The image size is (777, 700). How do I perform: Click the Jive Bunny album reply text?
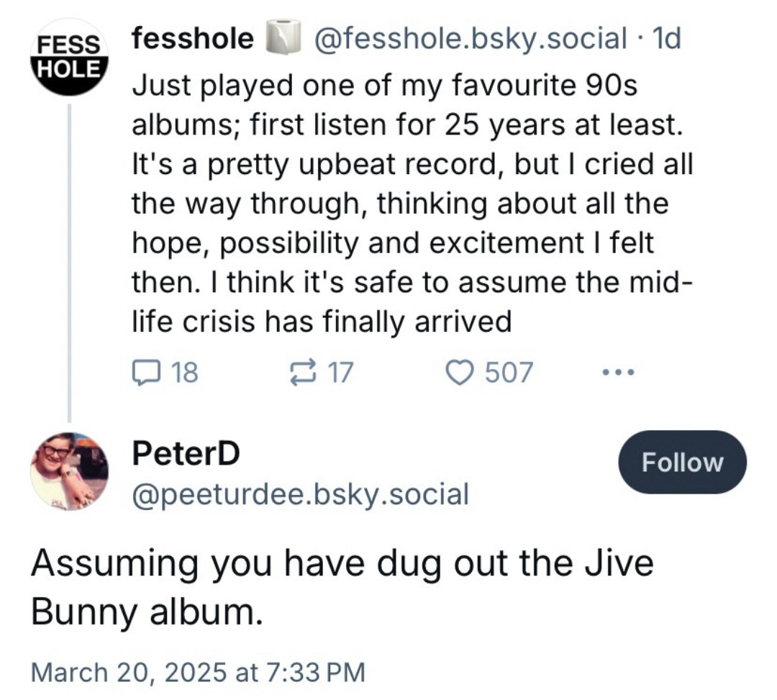(x=342, y=587)
